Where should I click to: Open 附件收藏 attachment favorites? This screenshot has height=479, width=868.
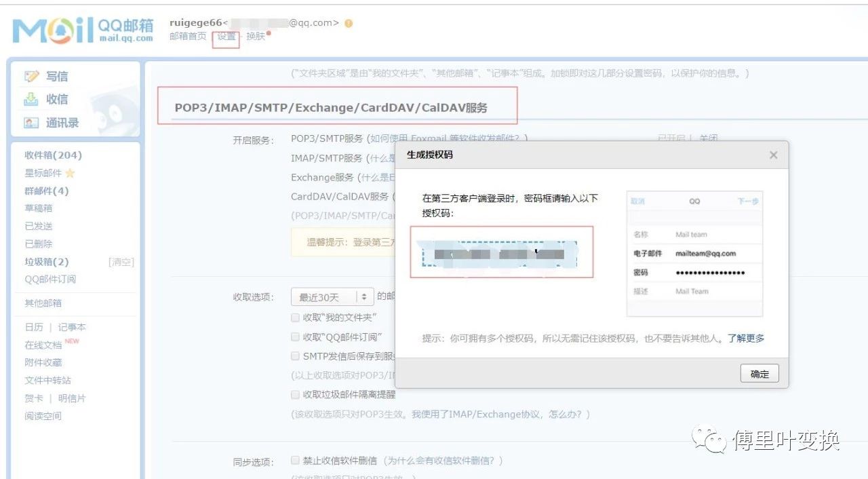[x=43, y=362]
